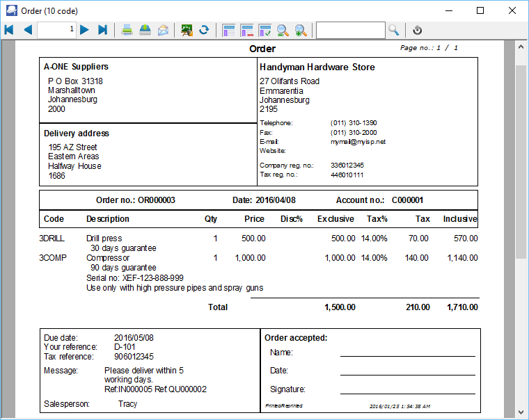Click the green chalkboard toolbar icon
The height and width of the screenshot is (420, 529).
187,30
